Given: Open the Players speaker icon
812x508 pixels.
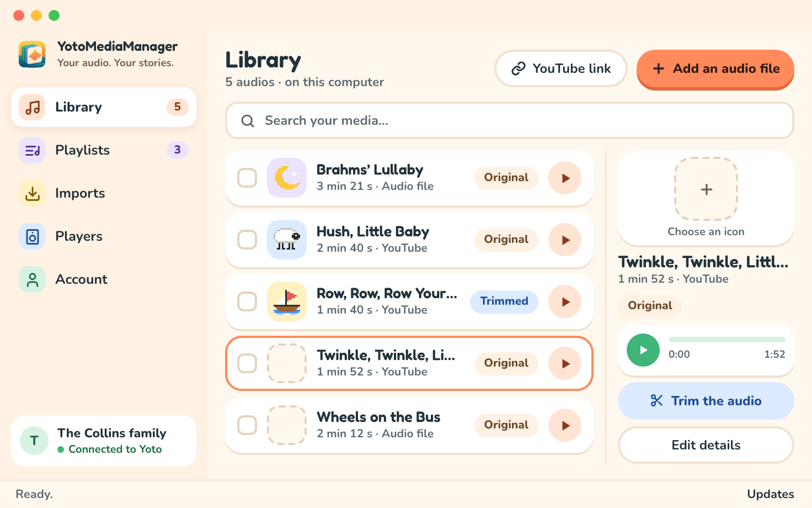Looking at the screenshot, I should coord(33,236).
